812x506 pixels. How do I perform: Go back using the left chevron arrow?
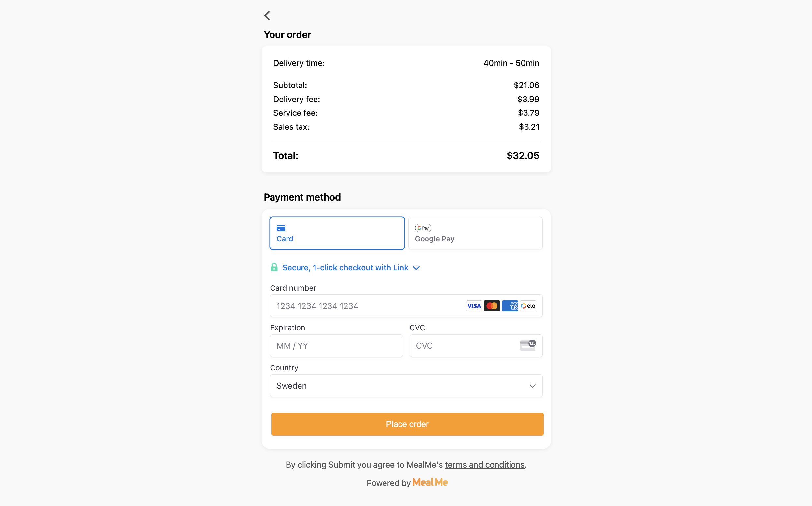[x=267, y=15]
